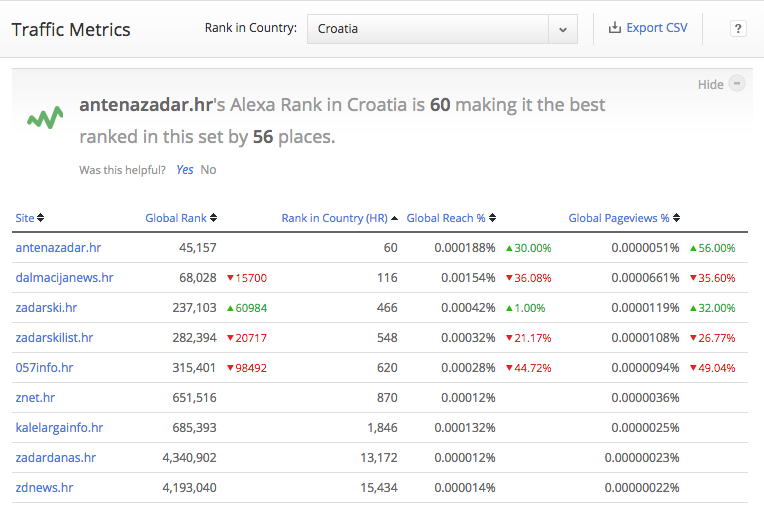Viewport: 764px width, 512px height.
Task: Open the Rank in Country dropdown arrow
Action: tap(563, 29)
